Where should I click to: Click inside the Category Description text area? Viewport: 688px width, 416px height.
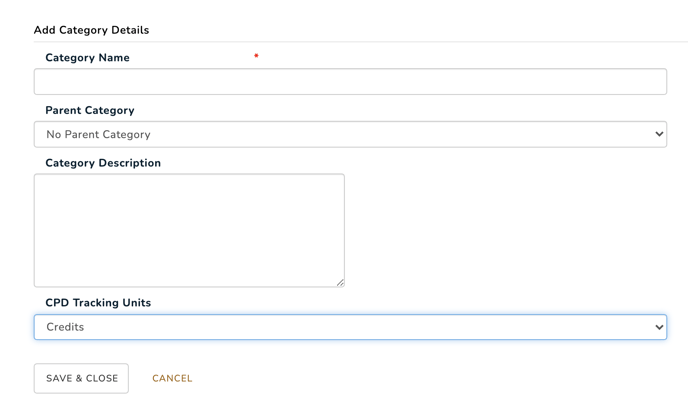point(189,230)
